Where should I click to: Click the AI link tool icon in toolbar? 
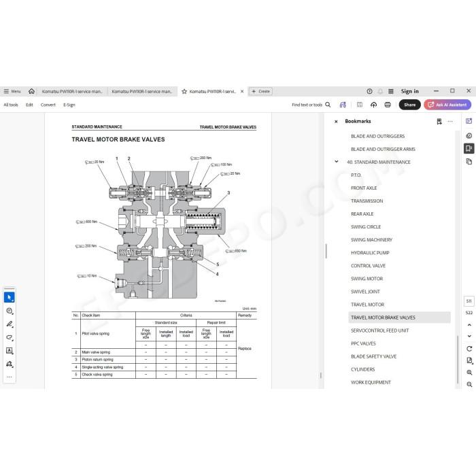pyautogui.click(x=343, y=105)
